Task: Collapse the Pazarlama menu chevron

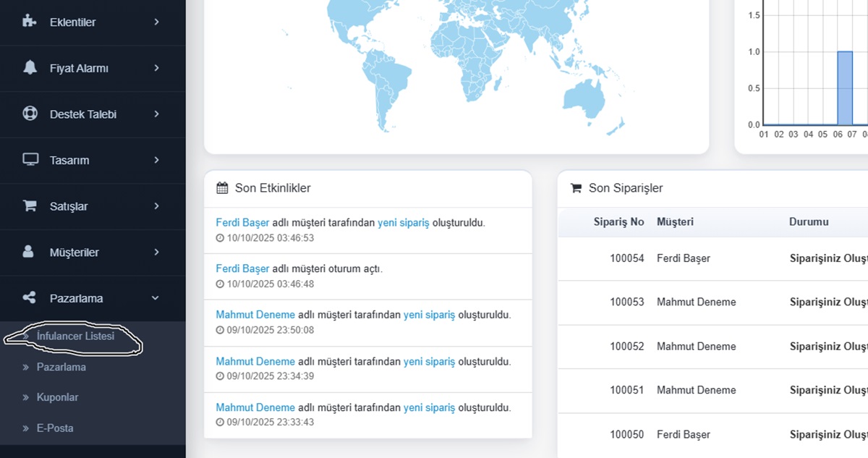Action: 156,298
